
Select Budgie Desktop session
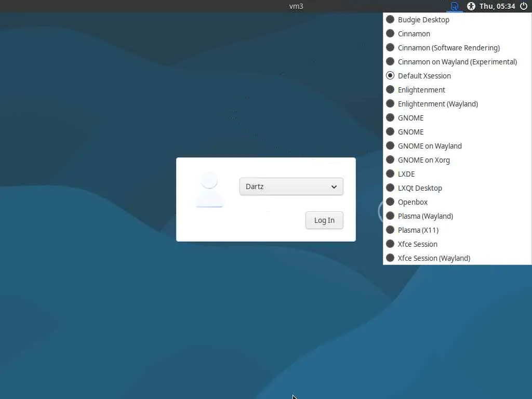click(x=457, y=20)
